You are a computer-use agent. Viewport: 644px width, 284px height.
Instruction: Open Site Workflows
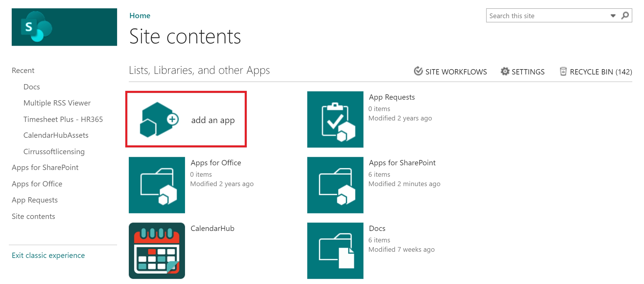pyautogui.click(x=450, y=72)
